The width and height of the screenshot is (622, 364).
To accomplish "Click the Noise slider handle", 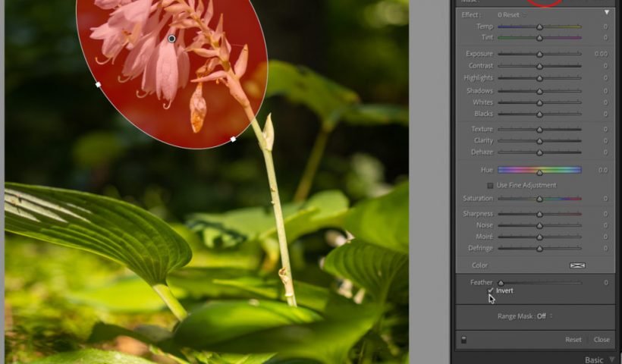I will (539, 226).
